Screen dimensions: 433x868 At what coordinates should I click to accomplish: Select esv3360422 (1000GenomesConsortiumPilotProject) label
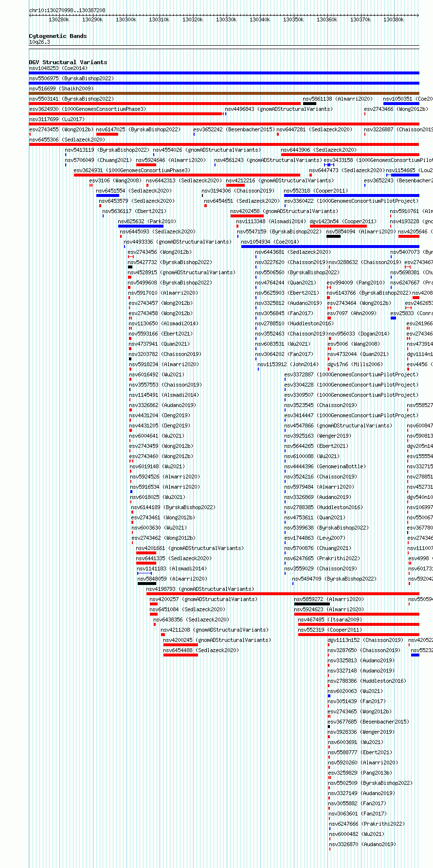[351, 201]
